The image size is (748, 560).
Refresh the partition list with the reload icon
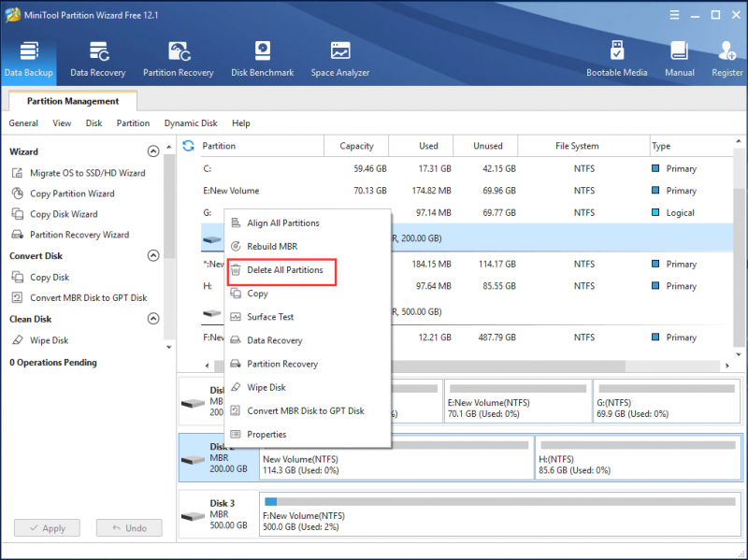(189, 146)
